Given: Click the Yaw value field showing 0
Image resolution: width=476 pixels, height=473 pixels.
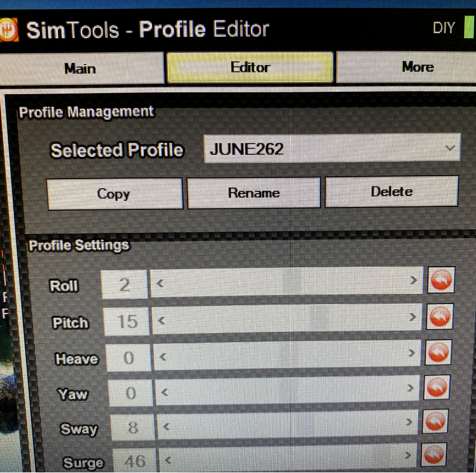Looking at the screenshot, I should (x=131, y=393).
